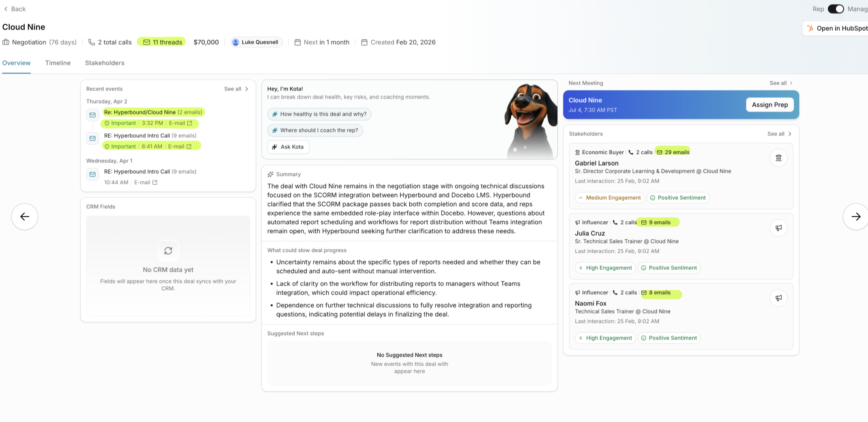Image resolution: width=868 pixels, height=422 pixels.
Task: Click Julia Cruz's influencer megaphone icon button
Action: [x=779, y=228]
